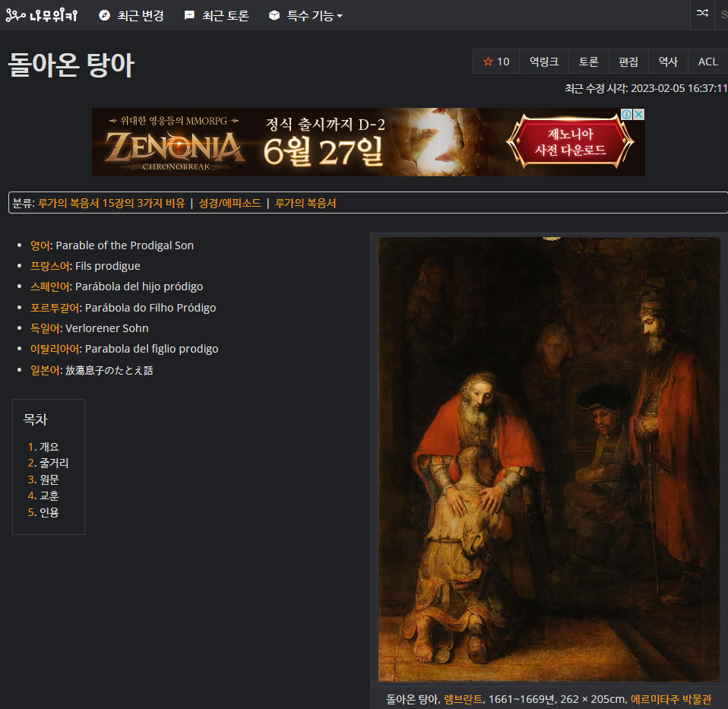Click the random document shuffle icon
The width and height of the screenshot is (728, 709).
click(x=702, y=13)
